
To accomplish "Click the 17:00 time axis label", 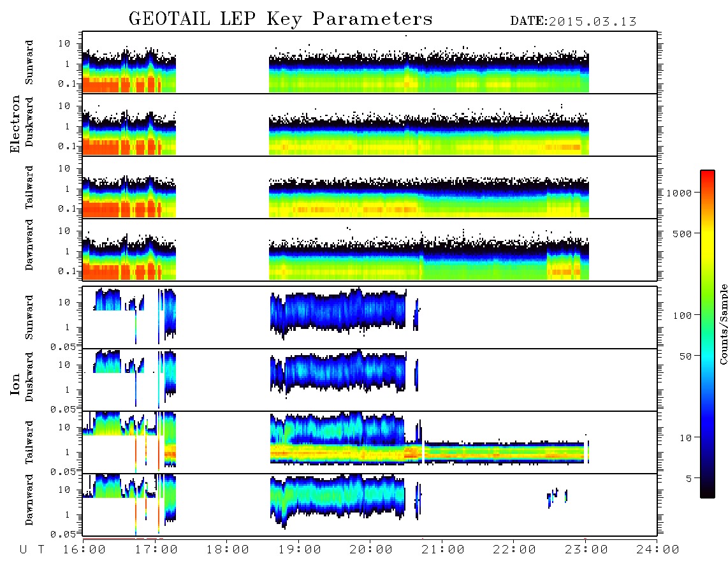I will pos(156,550).
